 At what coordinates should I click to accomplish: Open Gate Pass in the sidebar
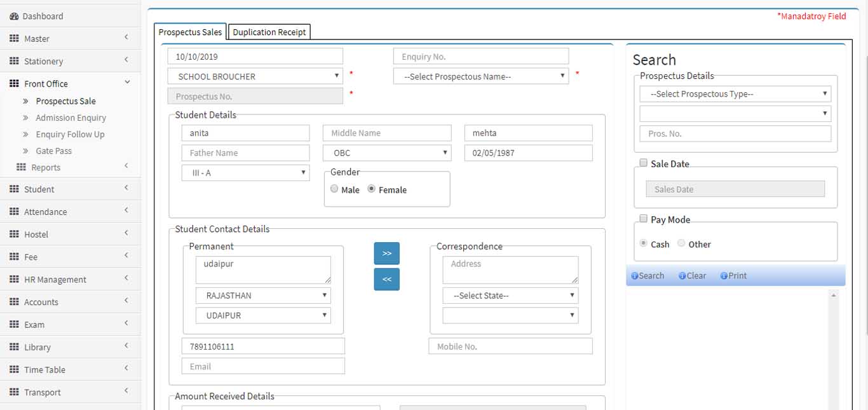coord(53,151)
